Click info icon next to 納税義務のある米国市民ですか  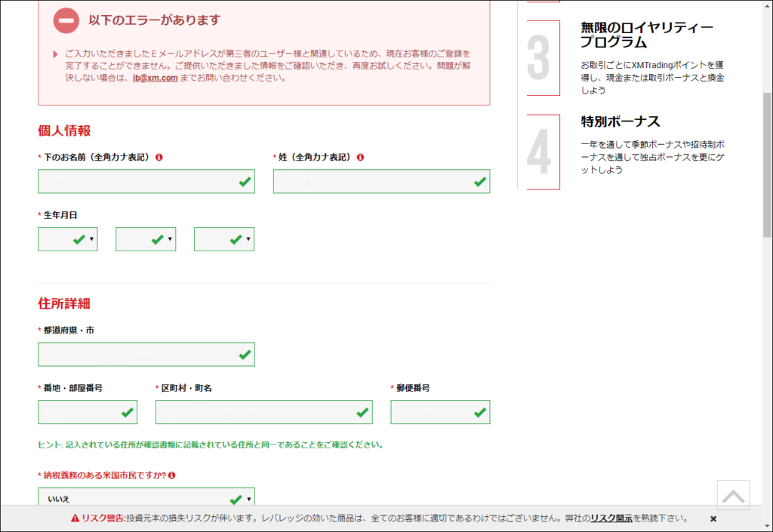pyautogui.click(x=171, y=475)
